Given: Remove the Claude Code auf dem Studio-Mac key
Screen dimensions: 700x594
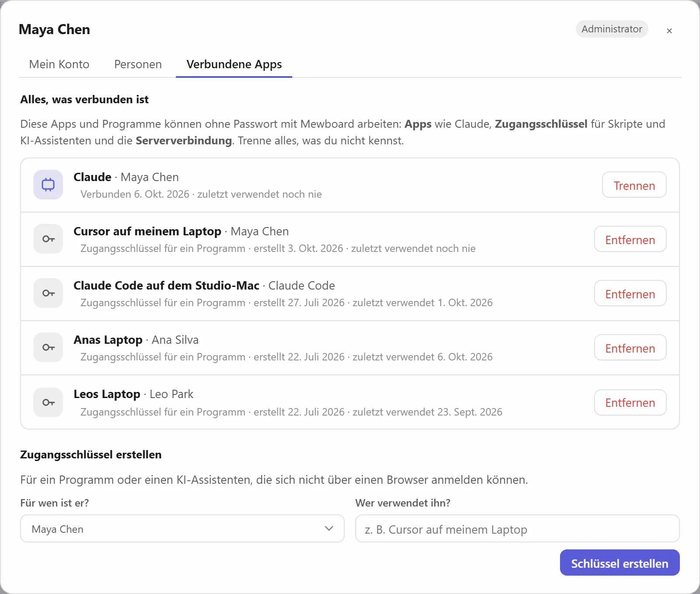Looking at the screenshot, I should coord(630,294).
